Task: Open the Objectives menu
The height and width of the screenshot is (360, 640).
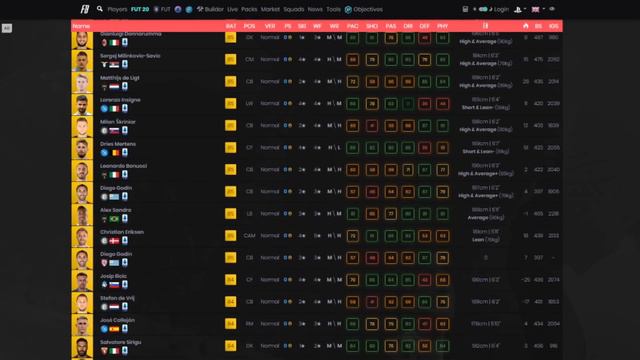Action: pyautogui.click(x=368, y=9)
